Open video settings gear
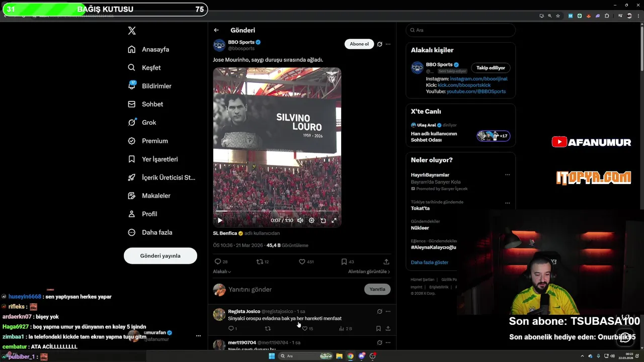644x362 pixels. 311,220
